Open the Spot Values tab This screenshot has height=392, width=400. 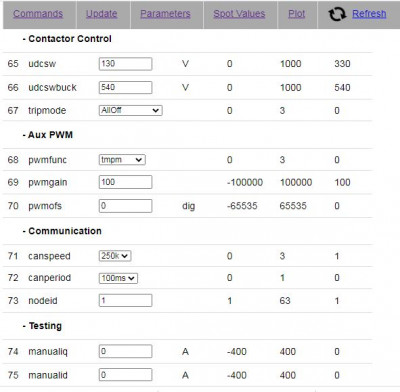click(239, 14)
